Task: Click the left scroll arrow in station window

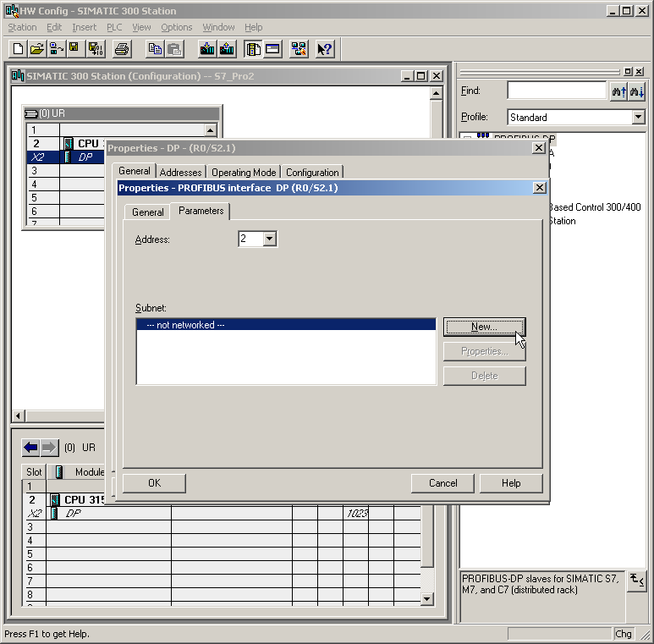Action: 19,416
